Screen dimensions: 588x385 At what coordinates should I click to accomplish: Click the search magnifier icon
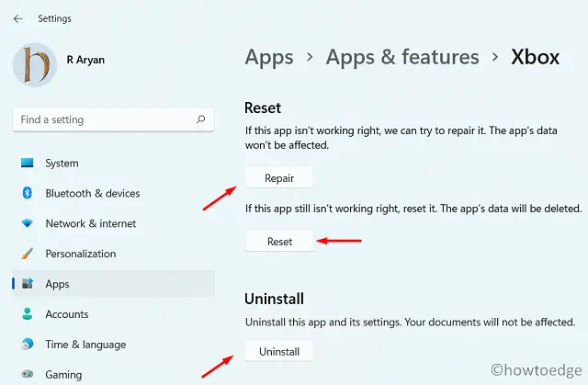[x=200, y=119]
